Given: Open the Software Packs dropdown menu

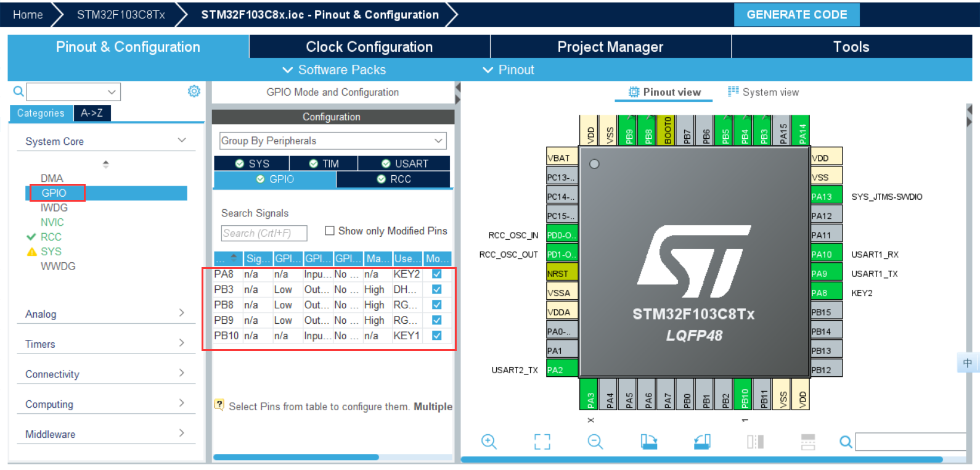Looking at the screenshot, I should 334,70.
